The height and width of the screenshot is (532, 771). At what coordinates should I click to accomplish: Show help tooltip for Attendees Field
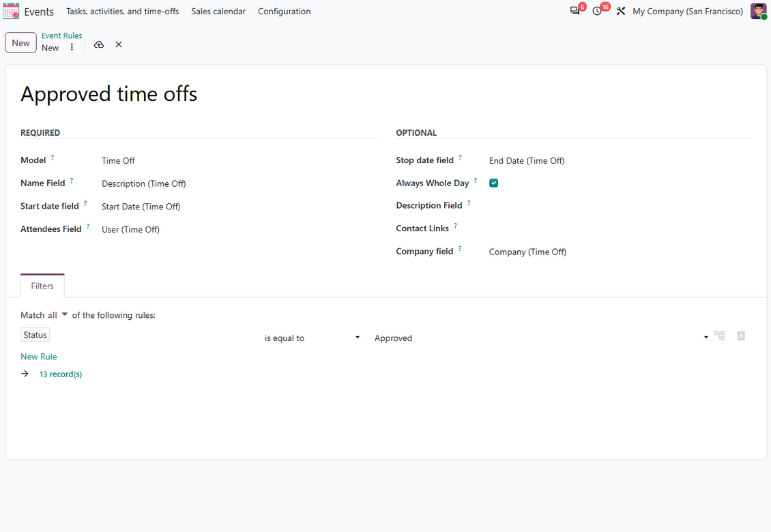click(88, 226)
